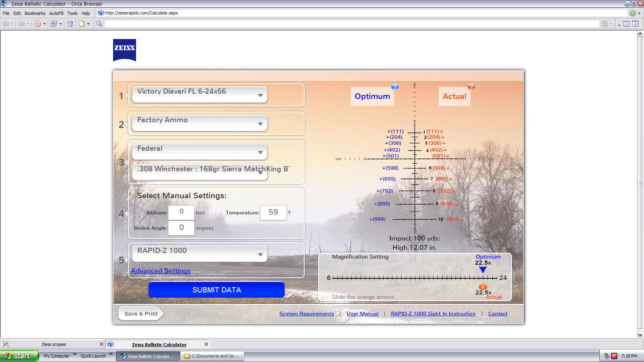The image size is (644, 362).
Task: Click the red Actual help question icon
Action: click(471, 87)
